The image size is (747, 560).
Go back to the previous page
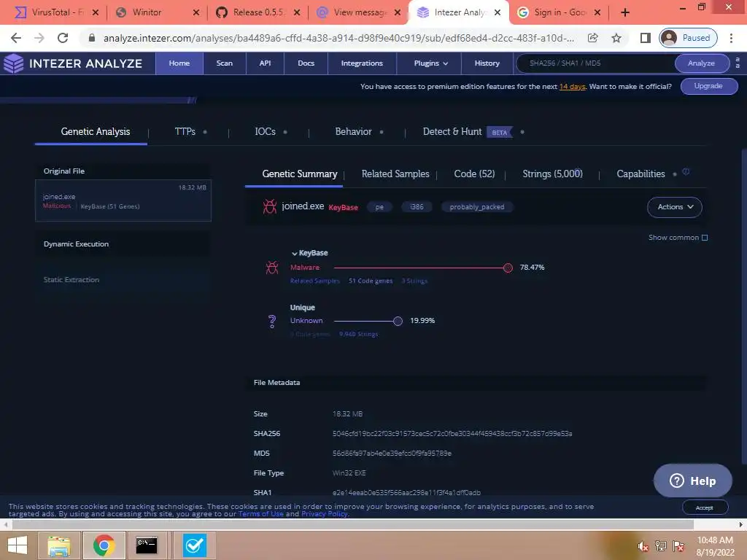[x=16, y=38]
